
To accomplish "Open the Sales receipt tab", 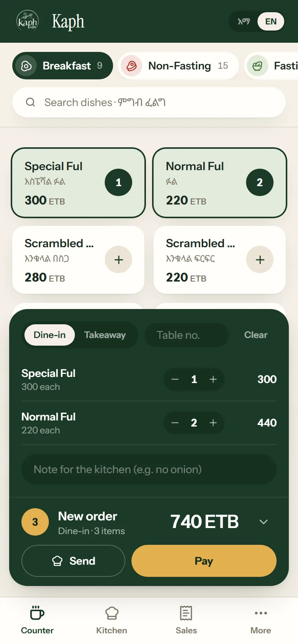I will tap(186, 620).
